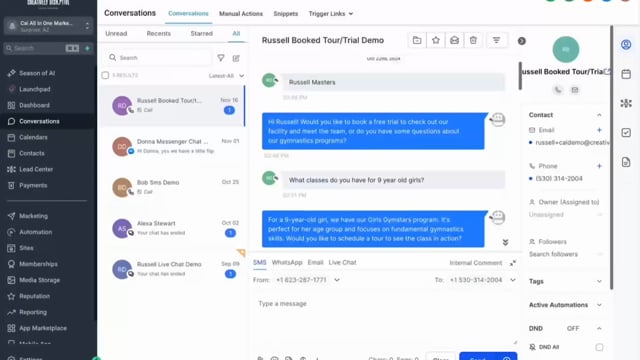The width and height of the screenshot is (640, 360).
Task: Open appointments calendar icon in right rail
Action: (x=626, y=74)
